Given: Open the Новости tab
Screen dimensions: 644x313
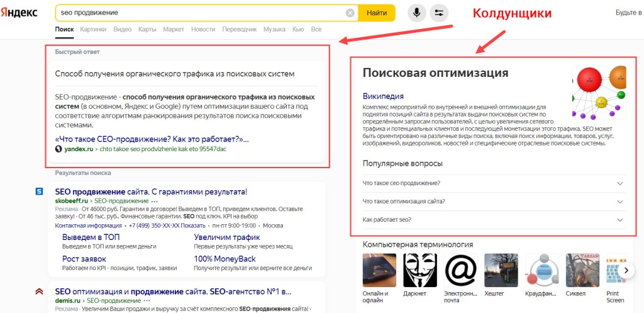Looking at the screenshot, I should point(203,30).
